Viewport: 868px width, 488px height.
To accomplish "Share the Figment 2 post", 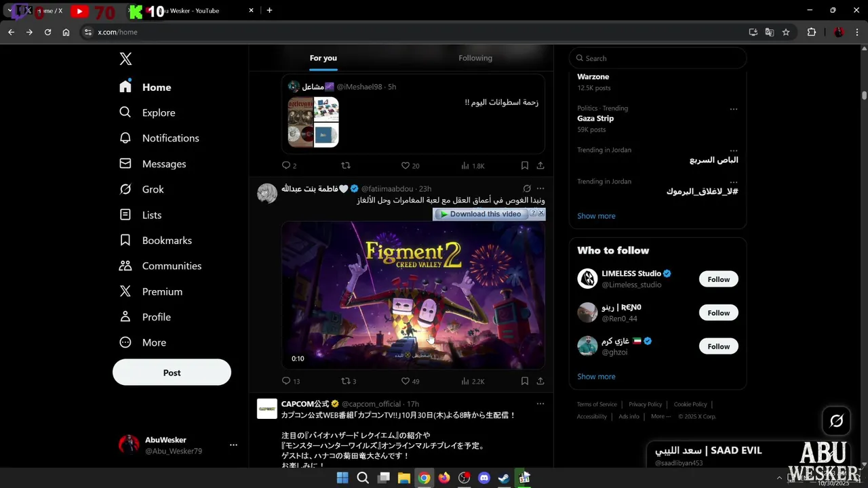I will pyautogui.click(x=540, y=381).
